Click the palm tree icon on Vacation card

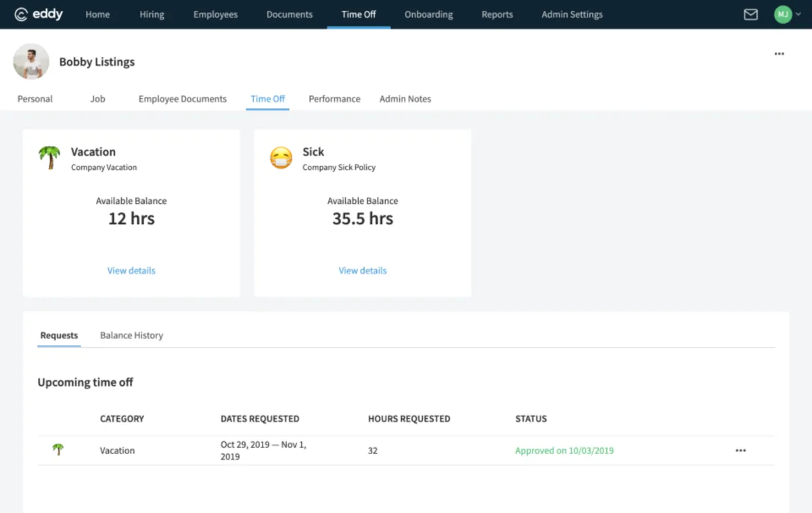[x=49, y=158]
